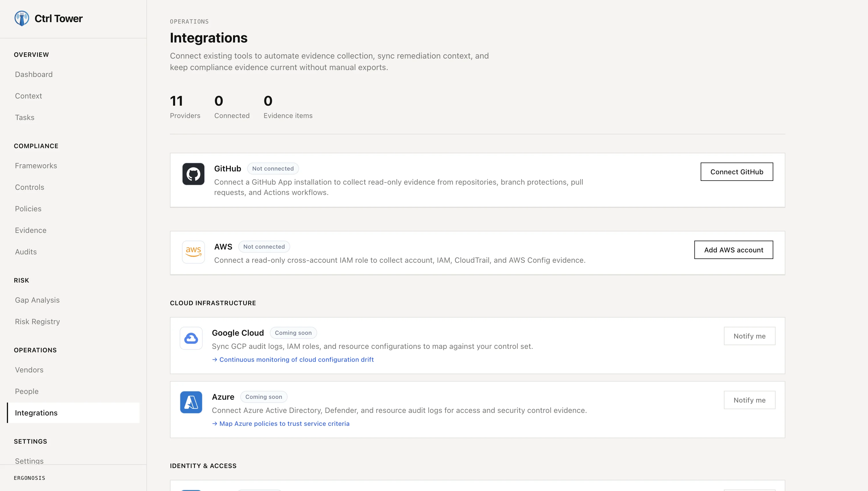
Task: Click the GitHub logo icon
Action: click(x=193, y=174)
